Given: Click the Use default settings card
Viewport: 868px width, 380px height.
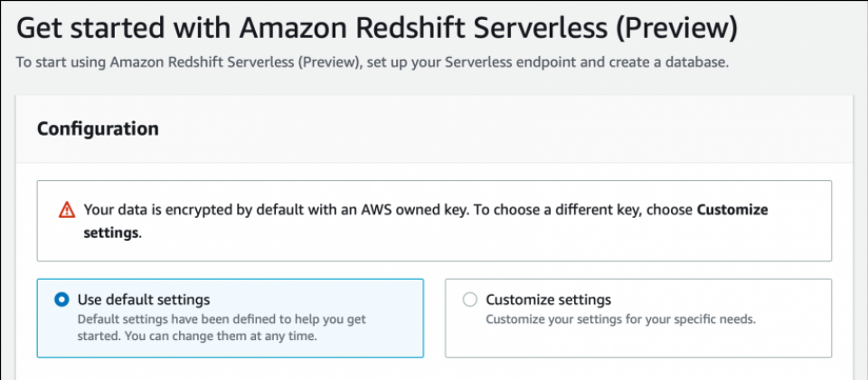Looking at the screenshot, I should tap(231, 318).
